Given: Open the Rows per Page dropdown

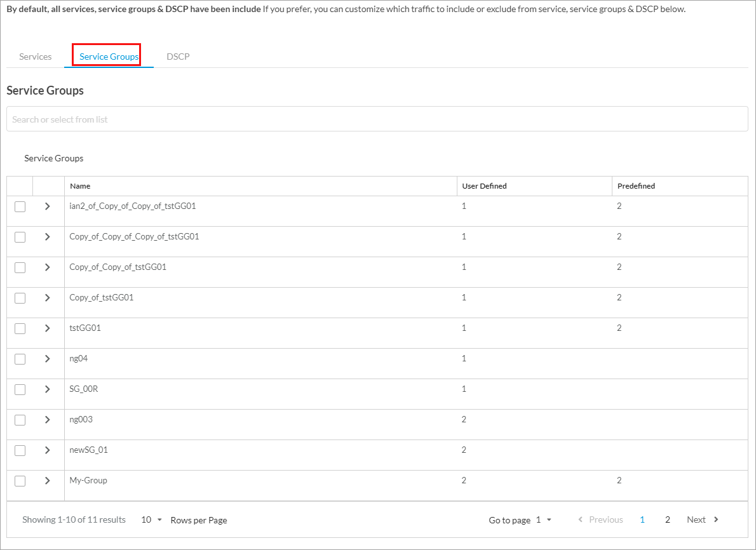Looking at the screenshot, I should 151,520.
